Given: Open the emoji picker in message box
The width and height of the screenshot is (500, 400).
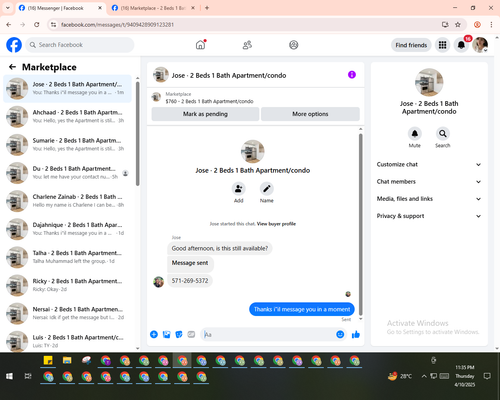Looking at the screenshot, I should (x=340, y=334).
